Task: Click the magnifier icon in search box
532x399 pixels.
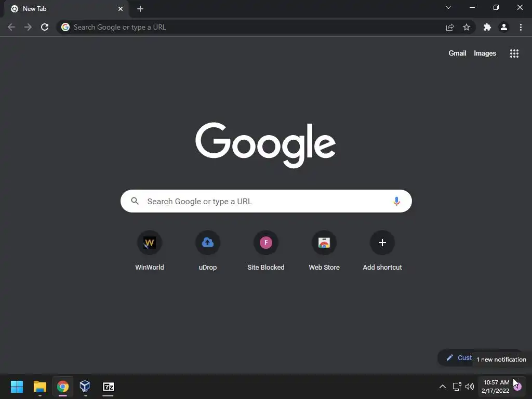Action: 135,201
